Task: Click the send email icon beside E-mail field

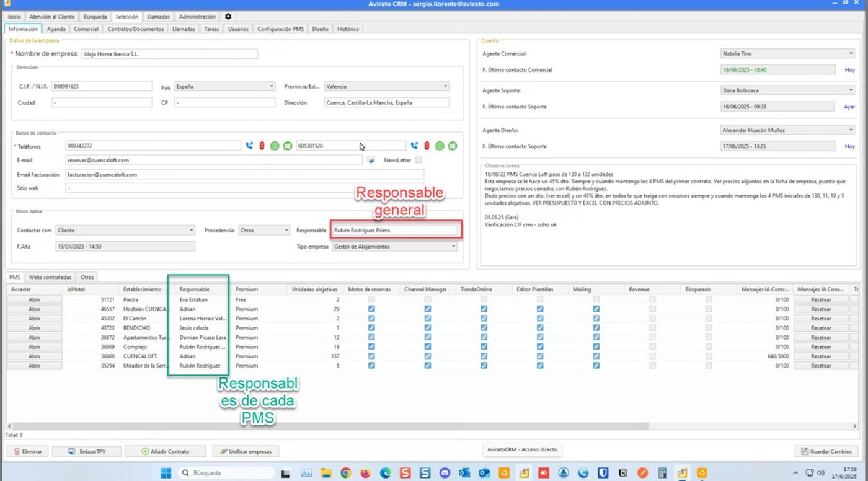Action: point(371,160)
